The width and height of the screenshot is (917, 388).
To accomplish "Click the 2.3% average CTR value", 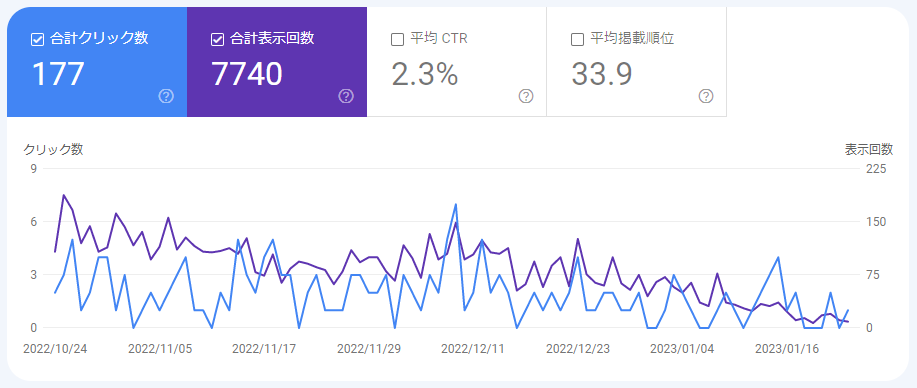I will [x=425, y=74].
